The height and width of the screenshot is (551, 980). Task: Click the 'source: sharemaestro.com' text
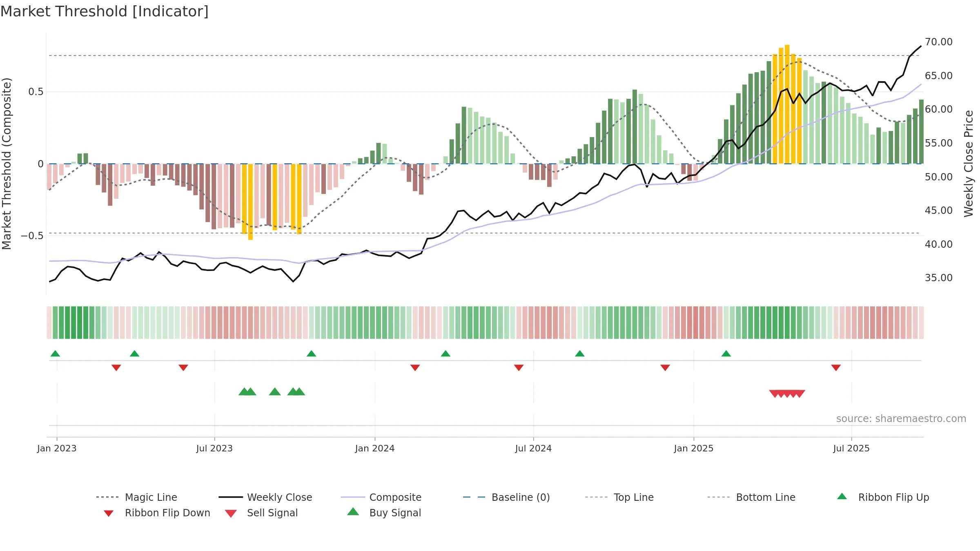(x=901, y=419)
